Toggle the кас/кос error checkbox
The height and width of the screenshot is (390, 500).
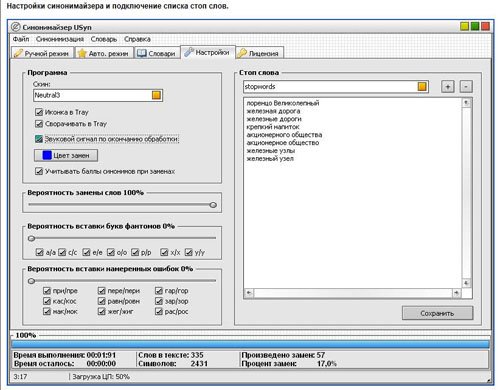[47, 301]
